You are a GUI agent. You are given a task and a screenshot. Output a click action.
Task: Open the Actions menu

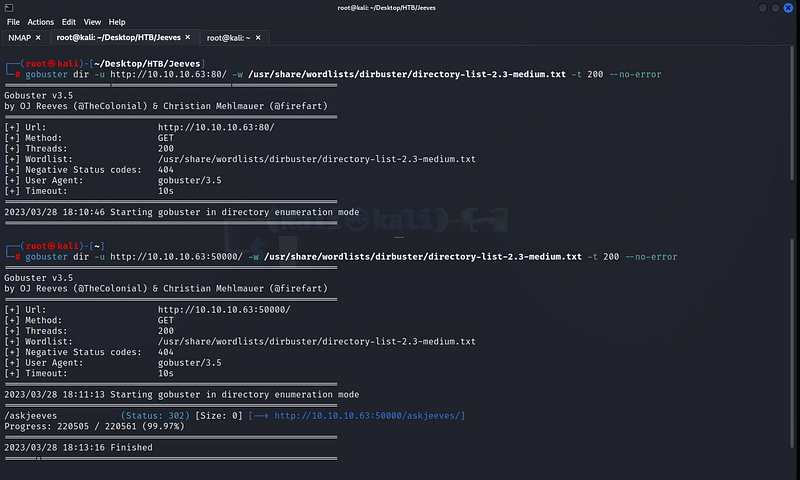(40, 22)
